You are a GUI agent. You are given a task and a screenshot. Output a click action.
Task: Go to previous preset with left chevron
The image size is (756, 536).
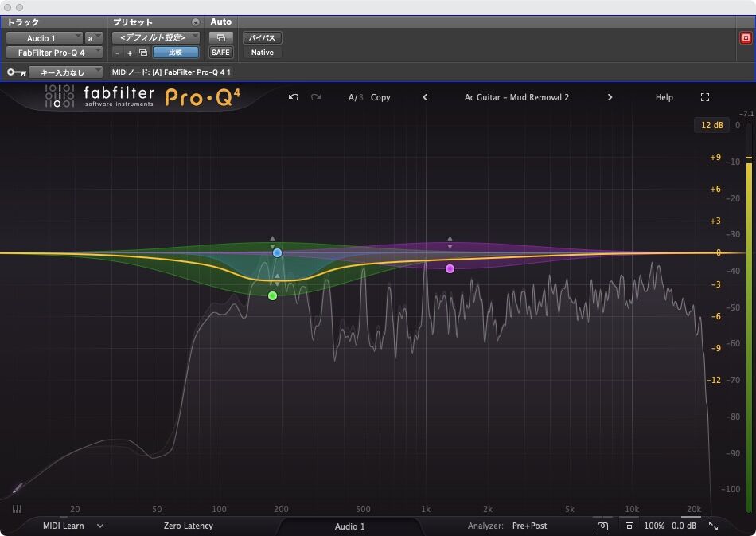click(x=425, y=97)
